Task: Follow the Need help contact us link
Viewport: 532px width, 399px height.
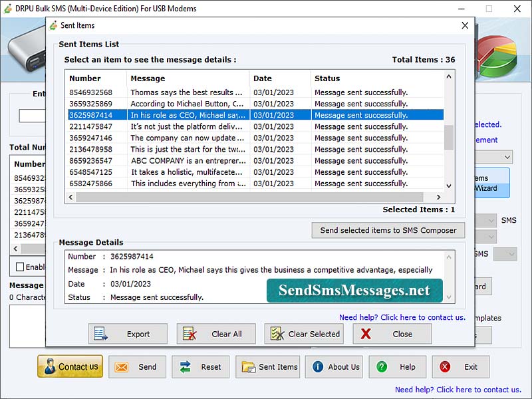Action: [402, 318]
